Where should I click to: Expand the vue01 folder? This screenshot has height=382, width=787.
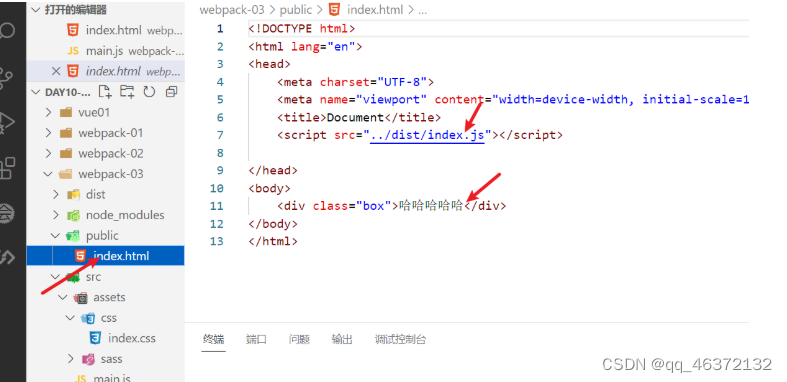48,112
